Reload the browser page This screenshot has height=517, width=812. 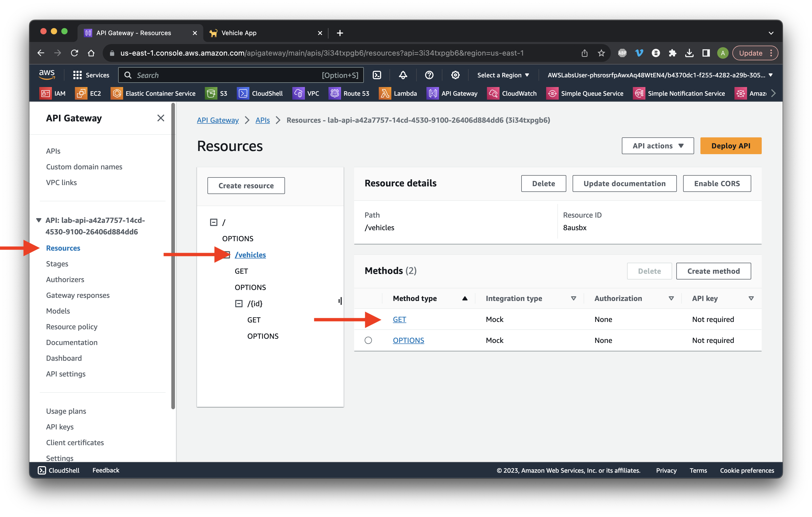(x=75, y=53)
